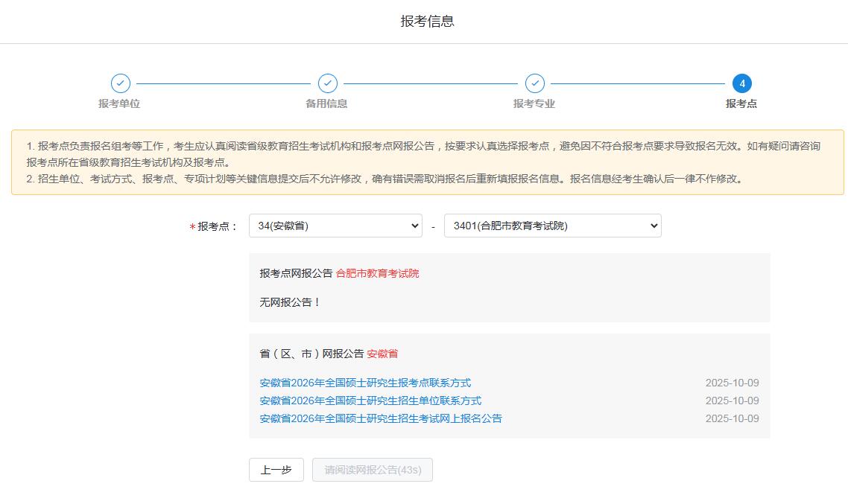This screenshot has width=848, height=504.
Task: Click the checkmark icon above 报考单位 step
Action: [120, 83]
